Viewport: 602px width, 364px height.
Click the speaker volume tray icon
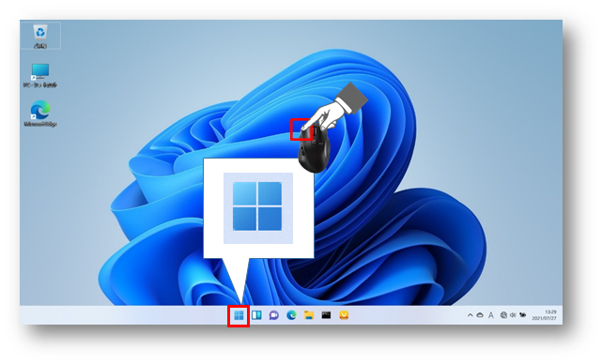point(513,315)
